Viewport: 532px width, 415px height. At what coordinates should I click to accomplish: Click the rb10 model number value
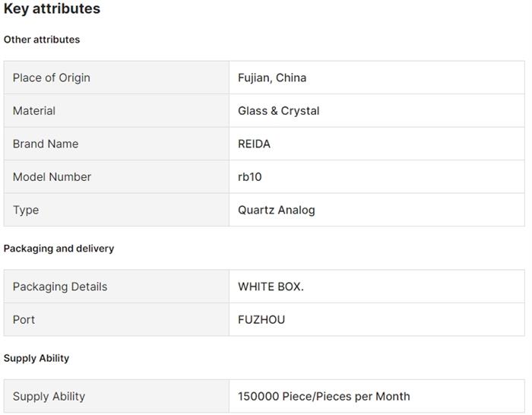click(250, 177)
